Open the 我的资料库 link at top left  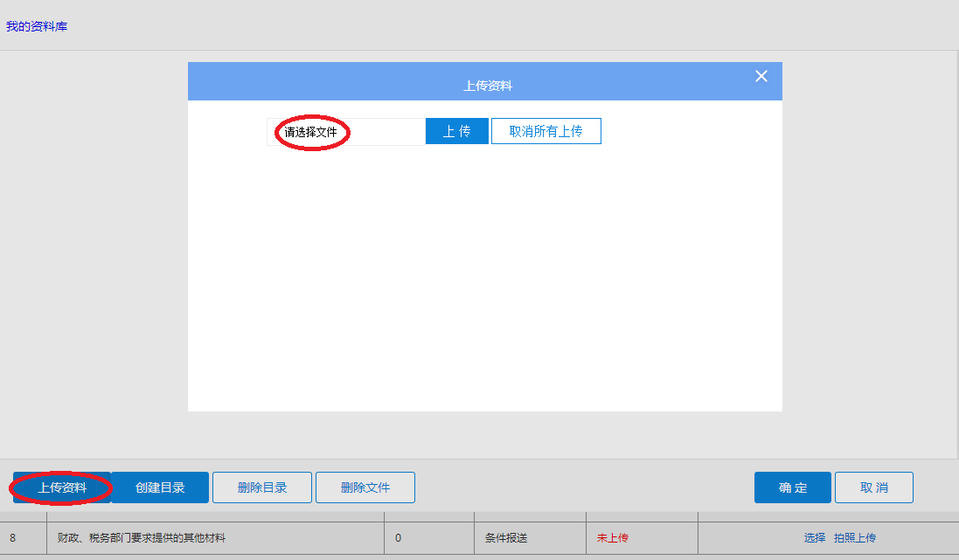pyautogui.click(x=37, y=26)
